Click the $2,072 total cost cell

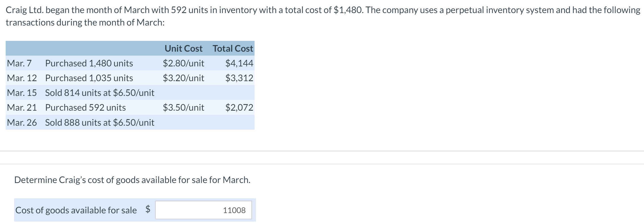(x=239, y=107)
